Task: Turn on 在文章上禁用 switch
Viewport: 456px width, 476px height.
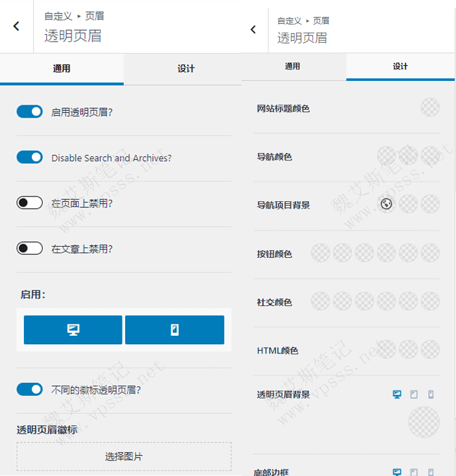Action: pos(30,248)
